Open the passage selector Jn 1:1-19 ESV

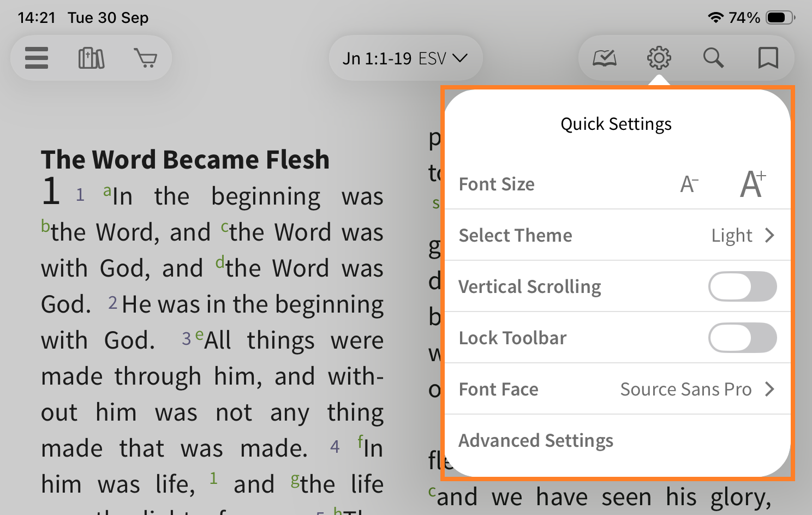tap(405, 58)
